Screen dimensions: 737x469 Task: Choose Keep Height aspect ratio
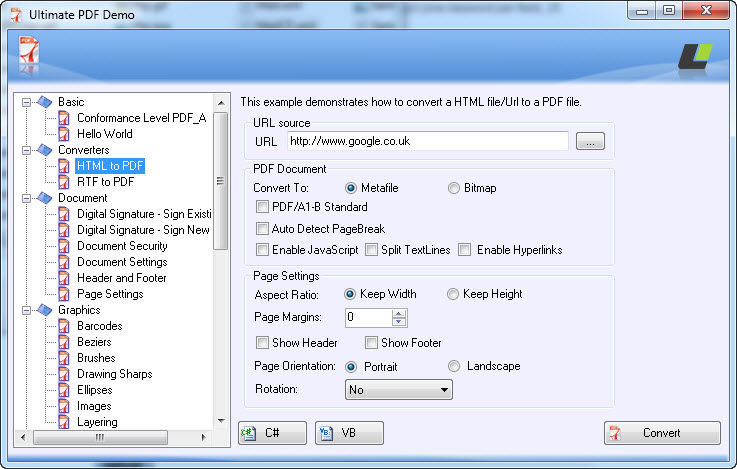tap(453, 294)
